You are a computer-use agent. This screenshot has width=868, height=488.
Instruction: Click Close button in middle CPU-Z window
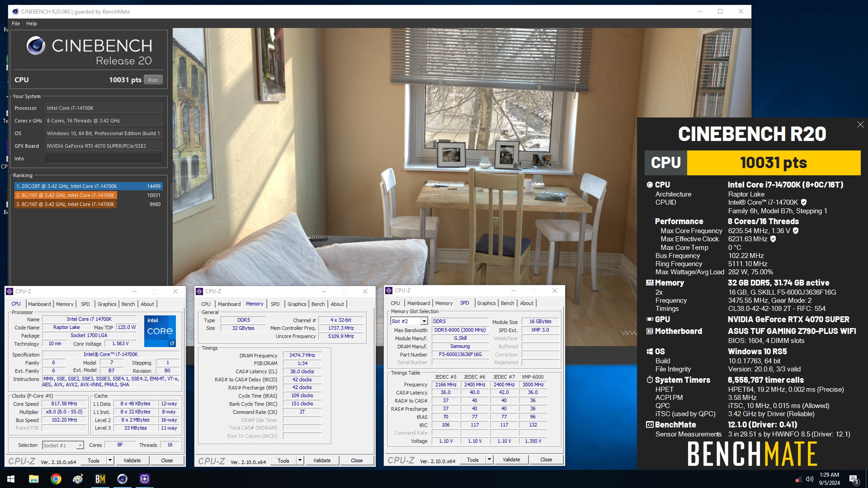click(x=357, y=460)
